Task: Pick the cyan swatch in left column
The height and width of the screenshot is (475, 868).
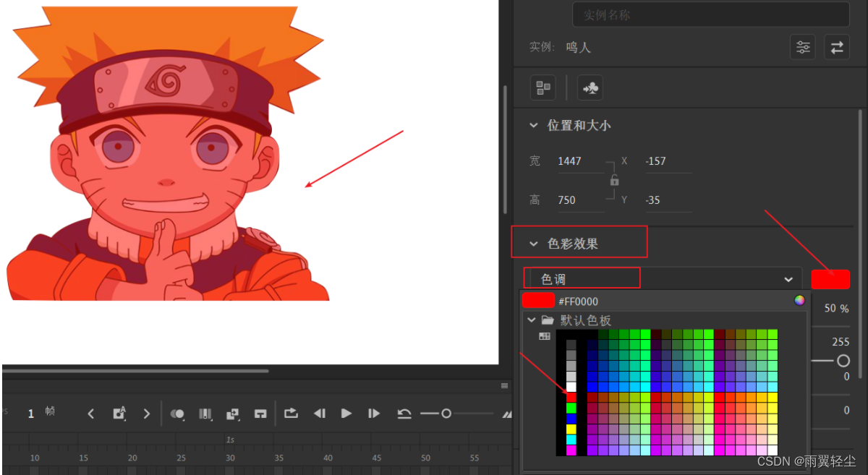Action: [x=571, y=440]
